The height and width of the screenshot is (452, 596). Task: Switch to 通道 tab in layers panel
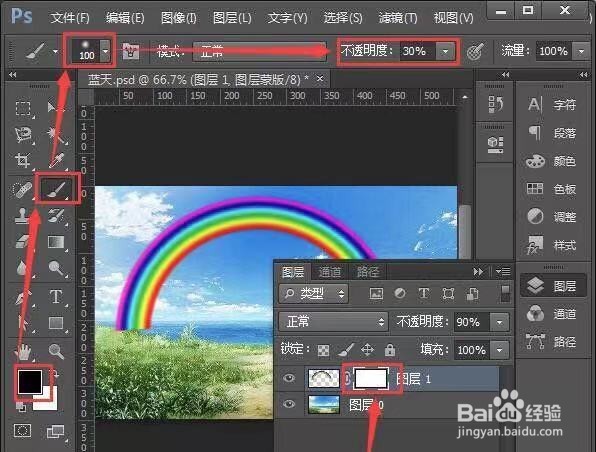[330, 271]
